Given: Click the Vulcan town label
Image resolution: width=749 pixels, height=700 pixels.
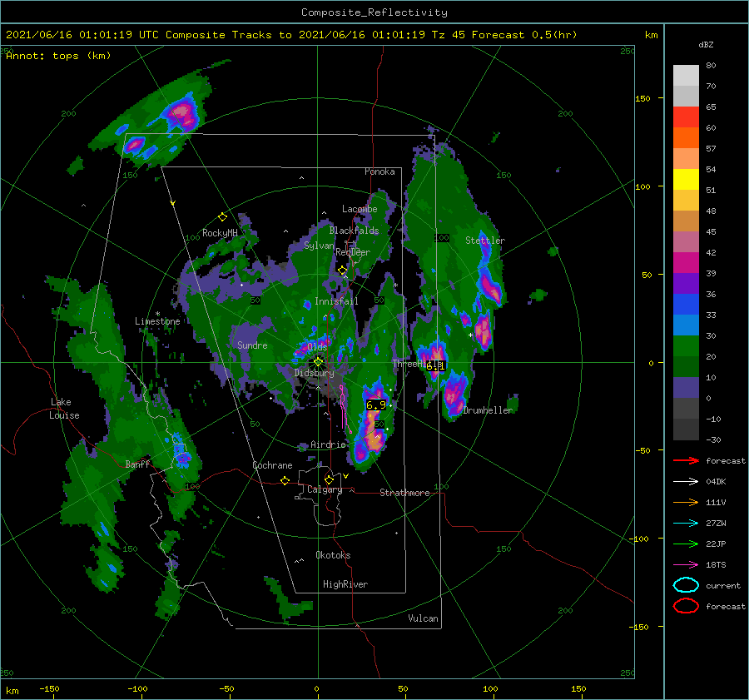Looking at the screenshot, I should [x=423, y=618].
